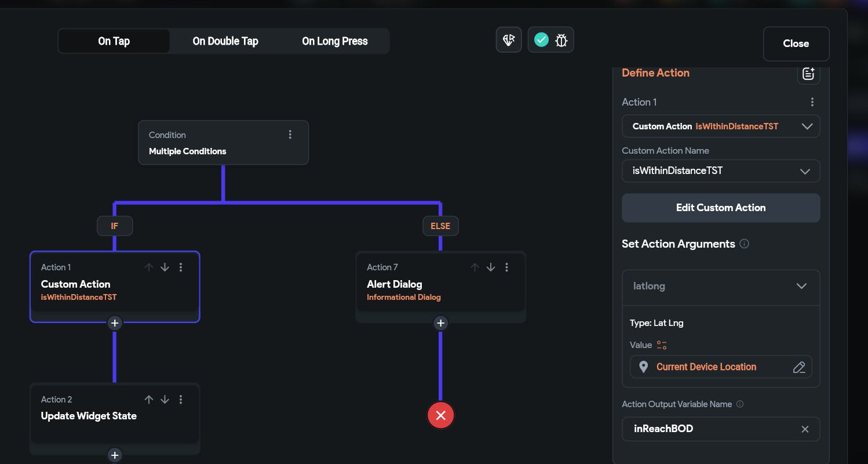Image resolution: width=868 pixels, height=464 pixels.
Task: Collapse the latlong argument section
Action: click(801, 286)
